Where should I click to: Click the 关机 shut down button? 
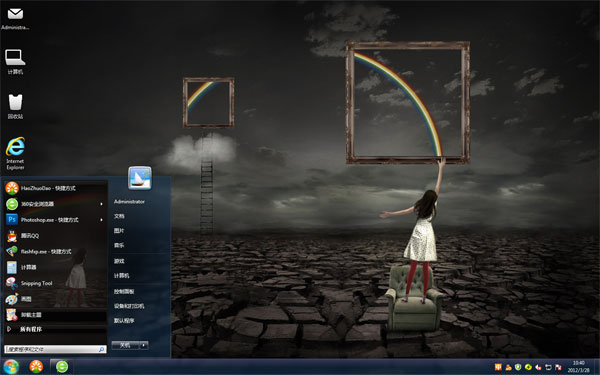126,345
